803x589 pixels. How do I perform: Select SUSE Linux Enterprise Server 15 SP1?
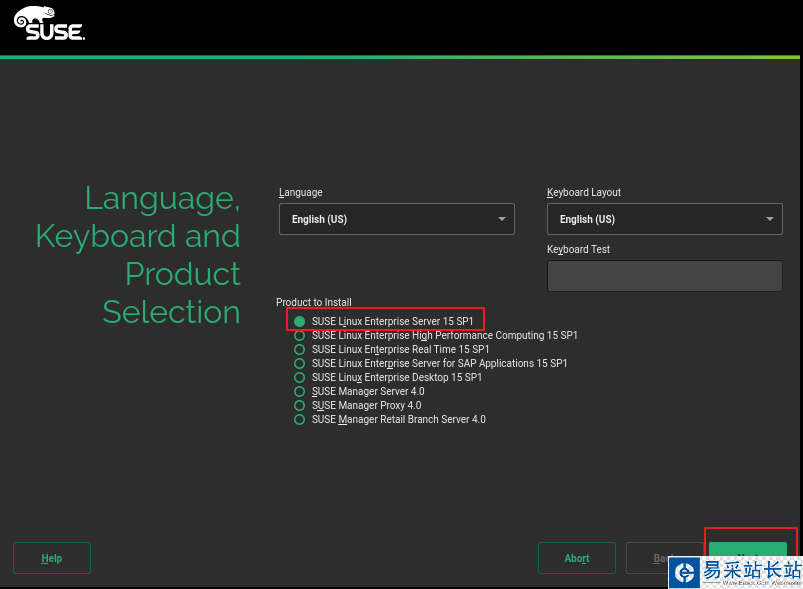tap(384, 321)
